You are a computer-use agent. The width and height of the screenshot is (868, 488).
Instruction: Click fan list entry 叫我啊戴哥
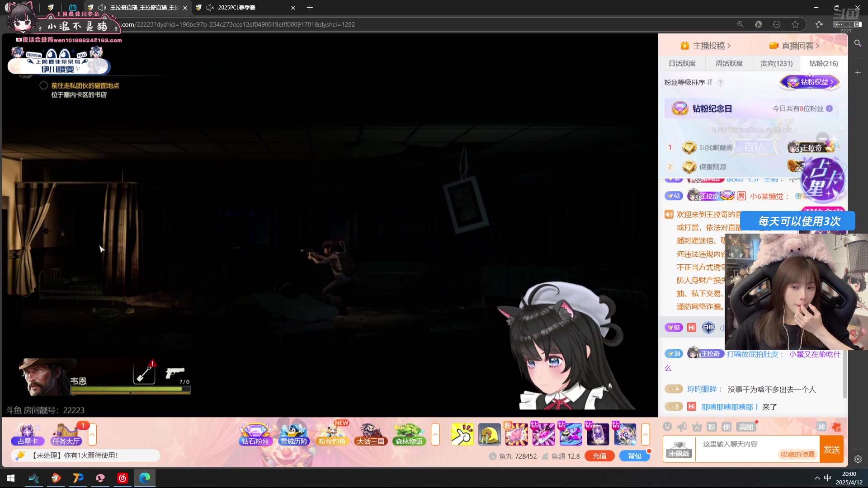pyautogui.click(x=716, y=148)
